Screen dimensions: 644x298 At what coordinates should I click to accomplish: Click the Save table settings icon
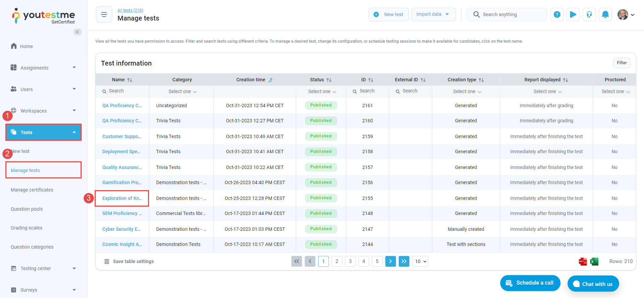click(107, 261)
